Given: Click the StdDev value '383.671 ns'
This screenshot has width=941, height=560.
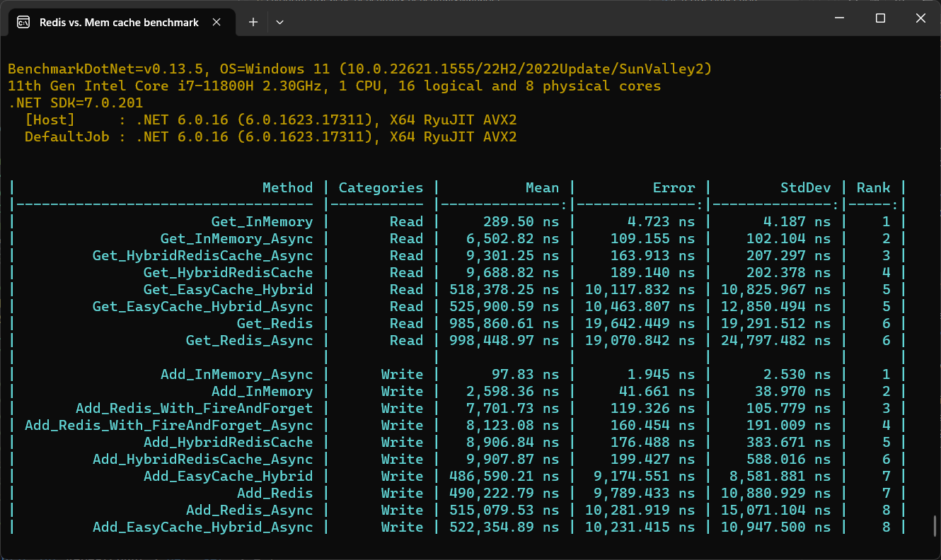Looking at the screenshot, I should (788, 442).
